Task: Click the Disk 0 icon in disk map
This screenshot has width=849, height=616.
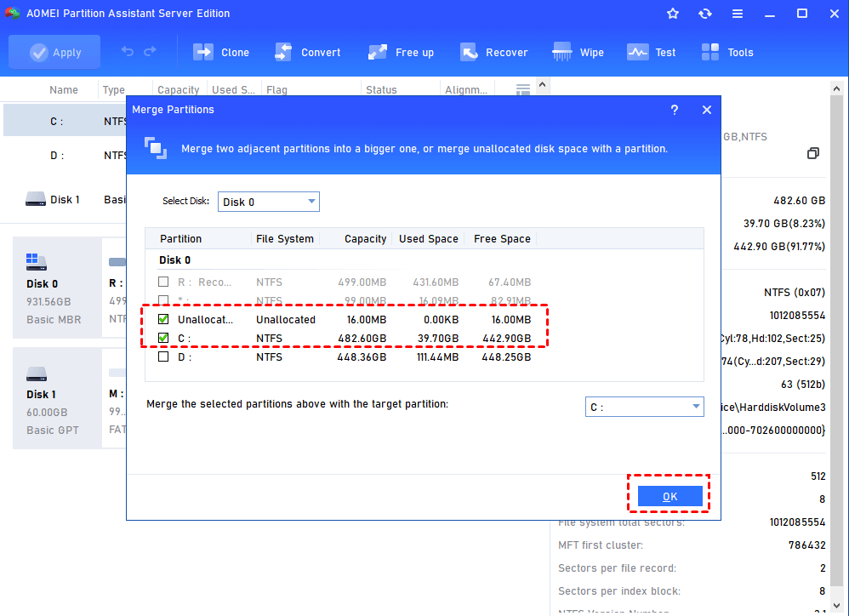Action: [37, 262]
